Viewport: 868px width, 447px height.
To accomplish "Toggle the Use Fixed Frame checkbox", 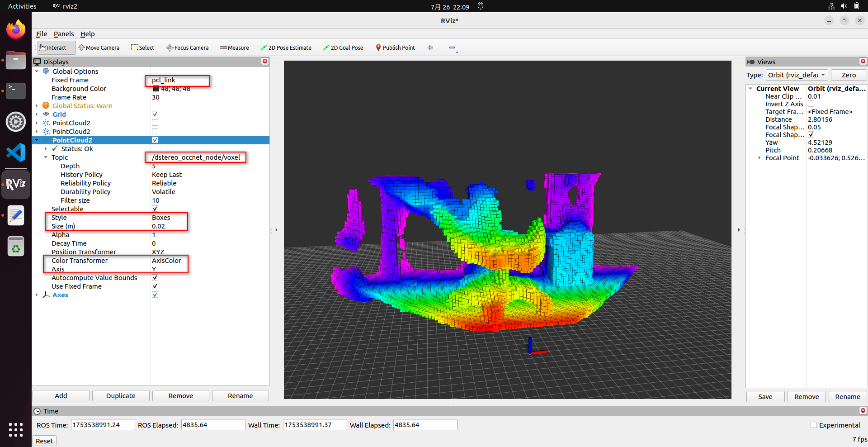I will tap(155, 286).
